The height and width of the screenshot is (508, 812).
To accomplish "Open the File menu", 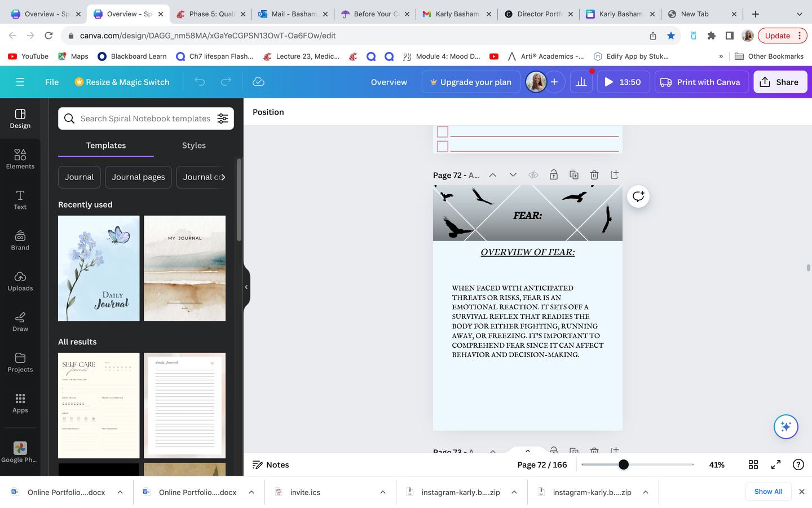I will pos(52,82).
